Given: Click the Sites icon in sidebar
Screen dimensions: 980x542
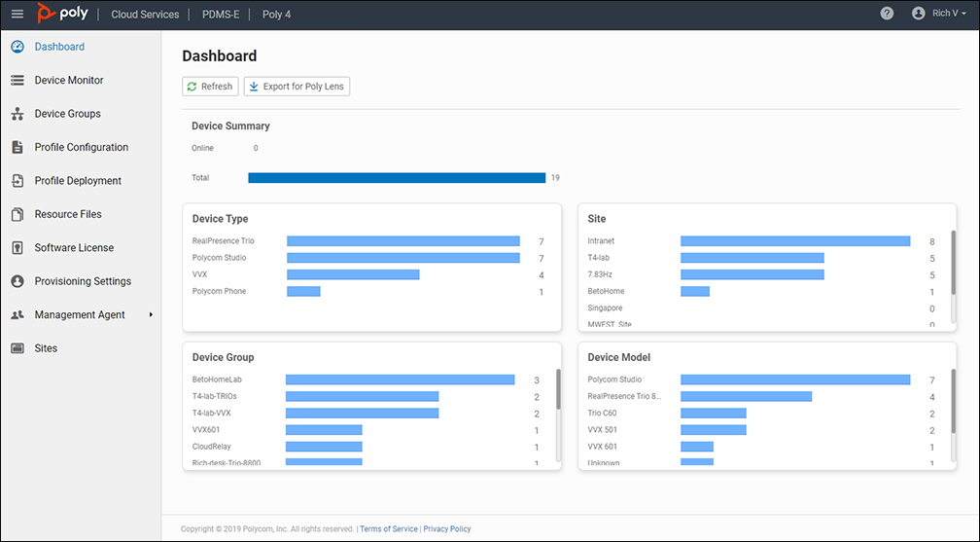Looking at the screenshot, I should click(17, 348).
